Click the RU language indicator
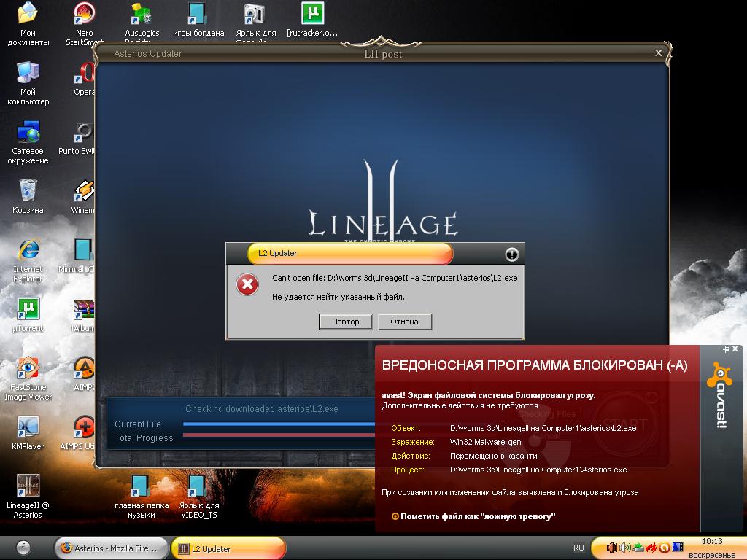Viewport: 747px width, 560px height. (578, 548)
